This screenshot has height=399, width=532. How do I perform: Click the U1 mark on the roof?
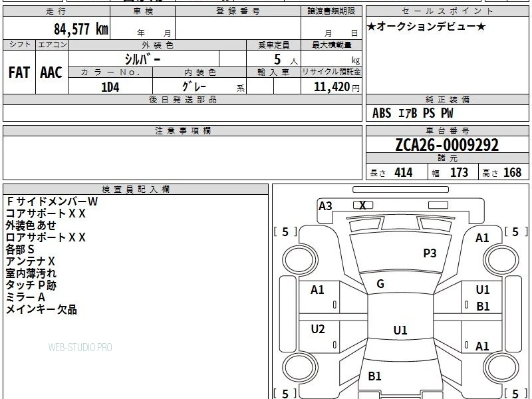(x=400, y=330)
